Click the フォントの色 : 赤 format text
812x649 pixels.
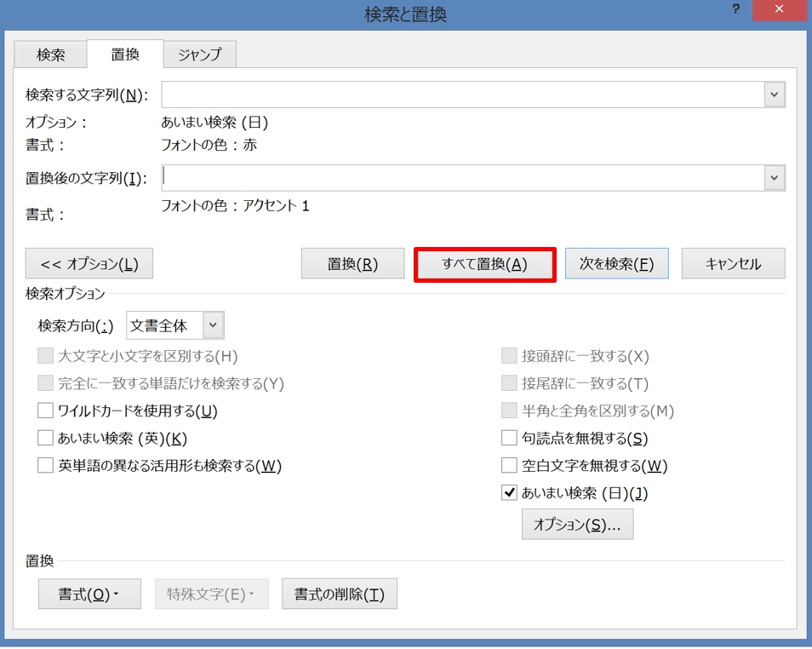tap(209, 145)
